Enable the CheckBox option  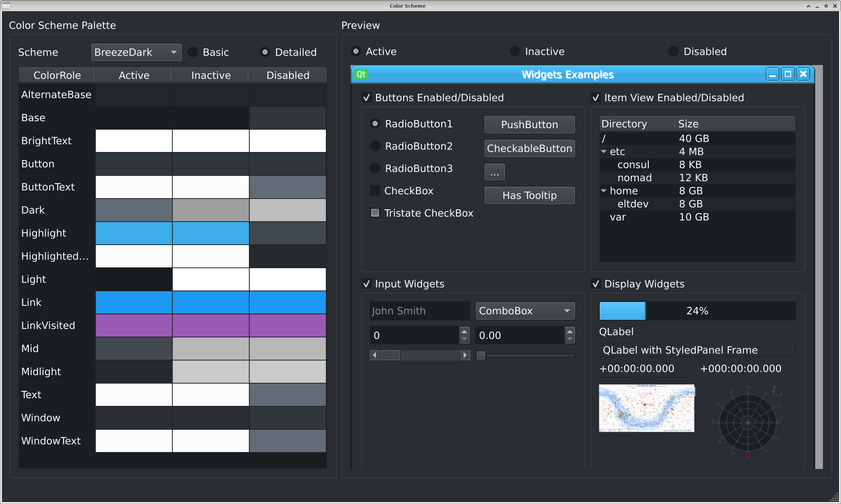(x=375, y=190)
